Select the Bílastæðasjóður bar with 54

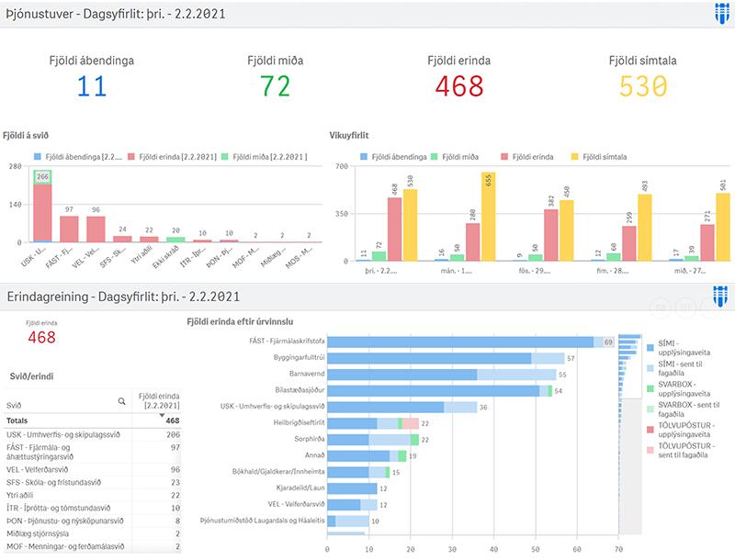[x=440, y=391]
